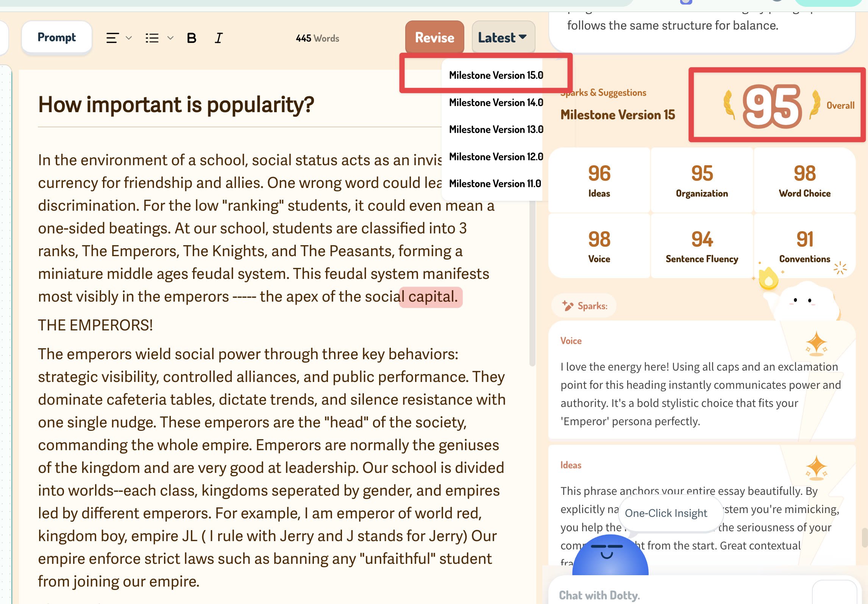Click the Bold formatting icon
The width and height of the screenshot is (868, 604).
point(192,38)
